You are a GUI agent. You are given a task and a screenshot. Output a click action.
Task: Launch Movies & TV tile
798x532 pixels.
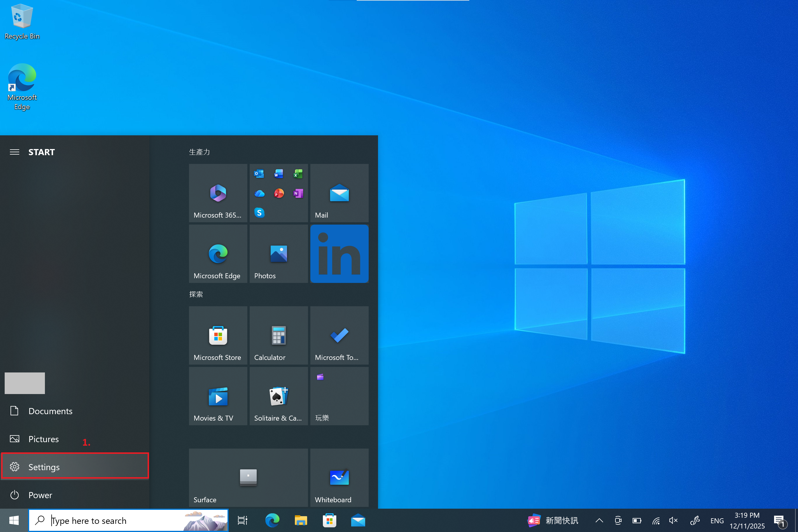point(218,396)
